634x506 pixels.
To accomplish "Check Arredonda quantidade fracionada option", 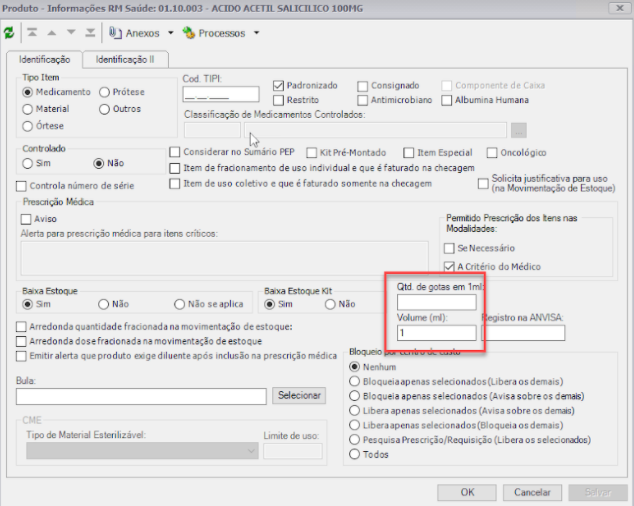I will [x=21, y=327].
